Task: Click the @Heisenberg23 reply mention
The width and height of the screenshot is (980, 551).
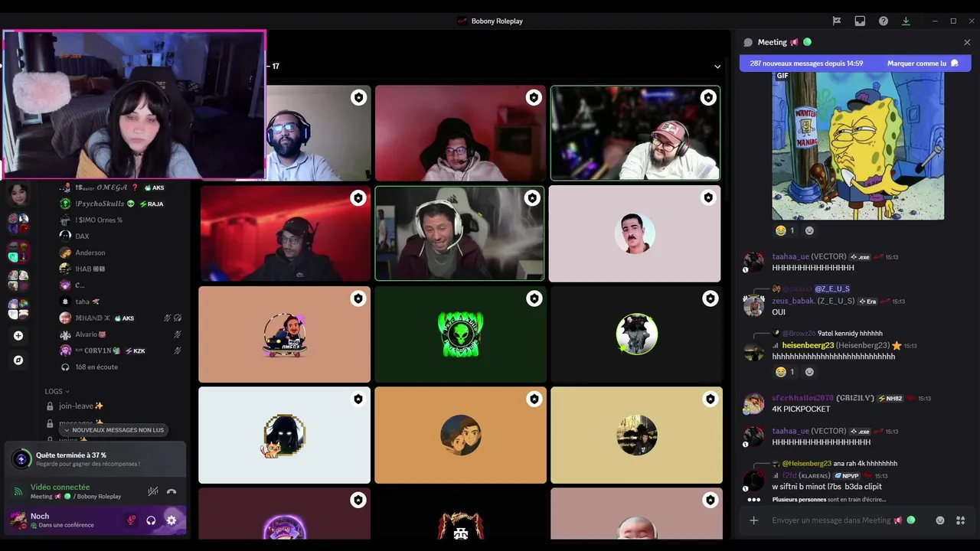Action: 806,463
